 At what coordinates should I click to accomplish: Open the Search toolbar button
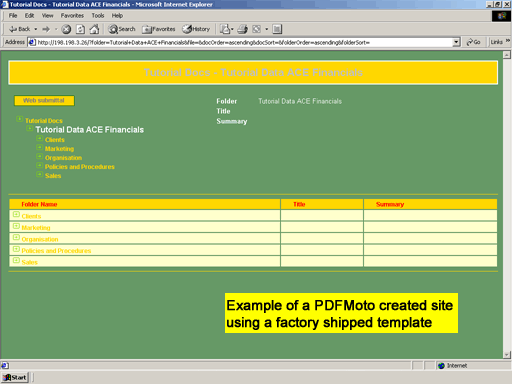pos(122,29)
